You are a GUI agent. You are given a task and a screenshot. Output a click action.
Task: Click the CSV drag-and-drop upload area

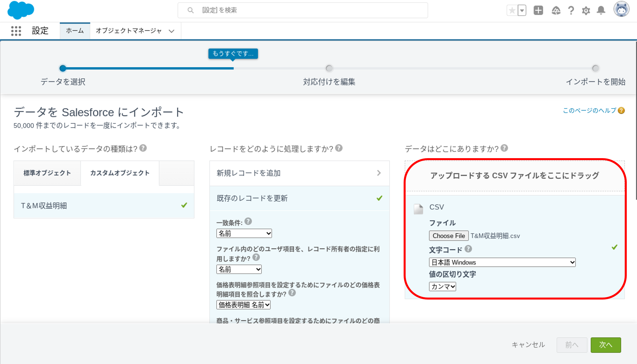(x=515, y=176)
